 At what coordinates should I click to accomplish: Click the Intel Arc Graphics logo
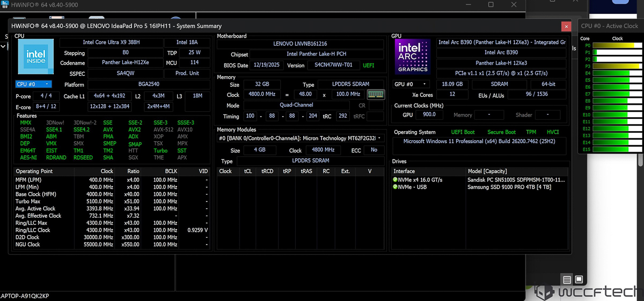pos(413,56)
